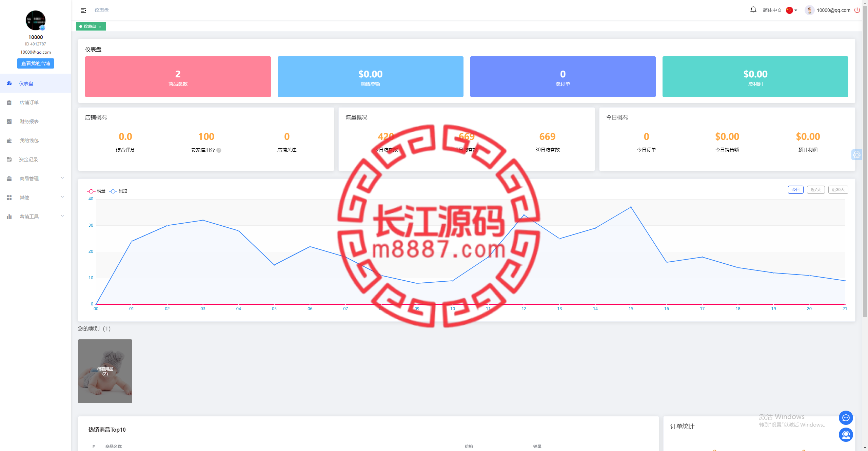This screenshot has width=868, height=451.
Task: Click the light blue 销售总额 card
Action: point(370,77)
